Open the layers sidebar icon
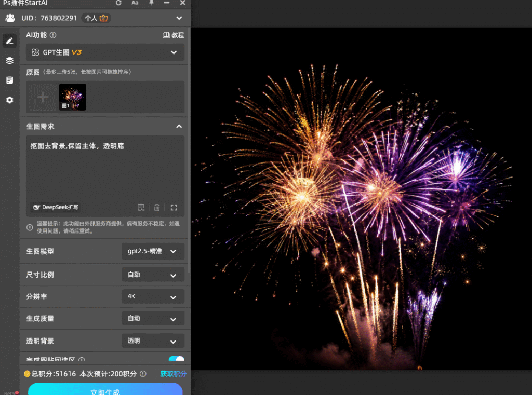Viewport: 532px width, 395px height. [9, 61]
